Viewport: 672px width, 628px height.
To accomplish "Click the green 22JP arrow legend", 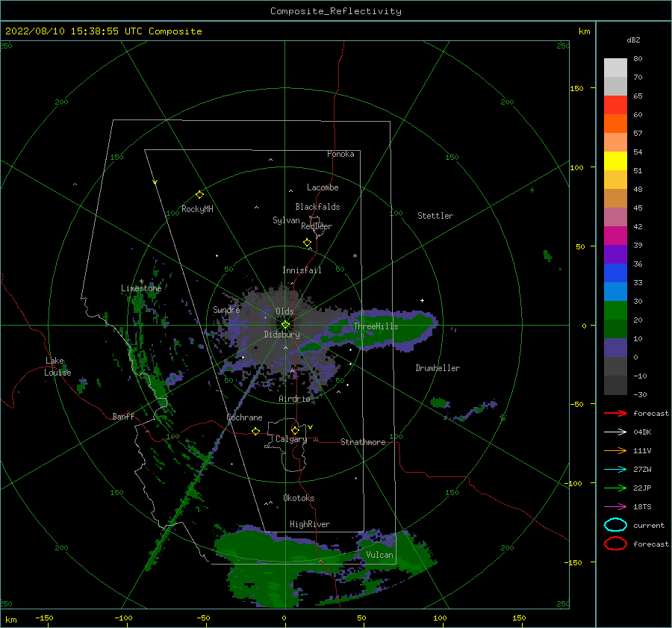I will (x=615, y=488).
